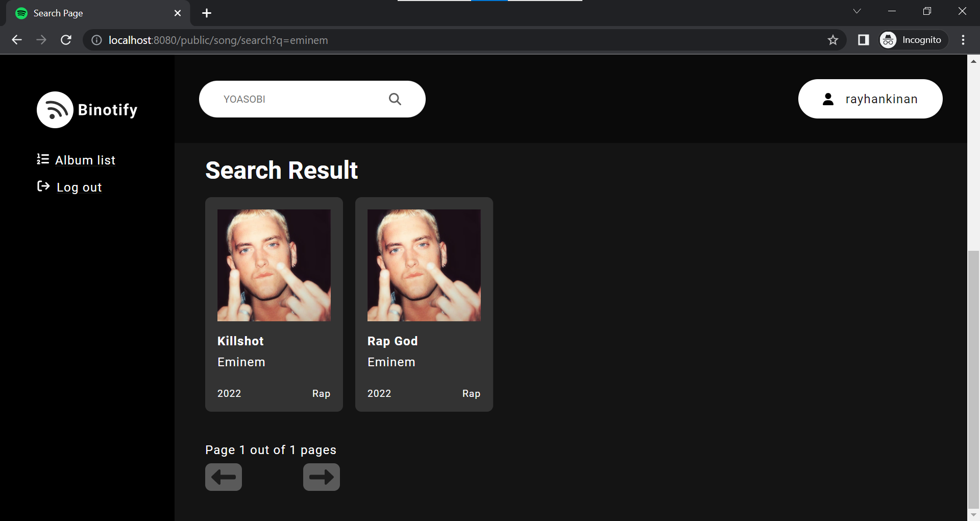Minimize the browser window
Screen dimensions: 980x521
[x=892, y=11]
